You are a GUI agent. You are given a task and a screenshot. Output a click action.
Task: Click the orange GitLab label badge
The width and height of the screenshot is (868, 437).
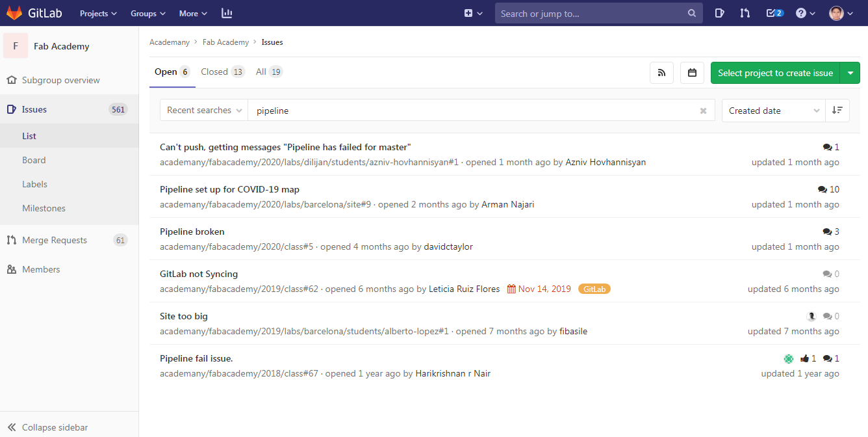pyautogui.click(x=594, y=289)
